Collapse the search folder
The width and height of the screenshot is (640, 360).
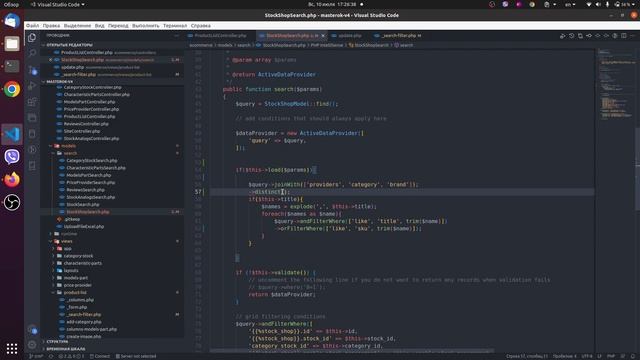tap(70, 153)
